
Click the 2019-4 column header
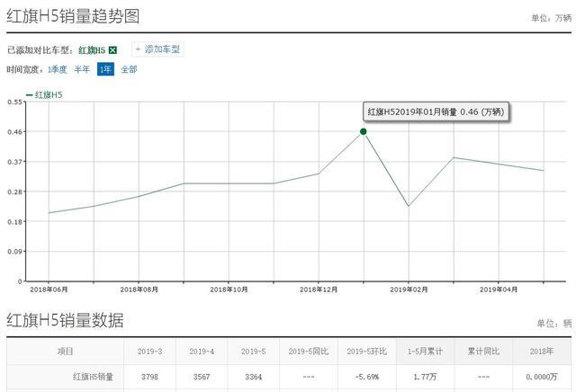[202, 352]
